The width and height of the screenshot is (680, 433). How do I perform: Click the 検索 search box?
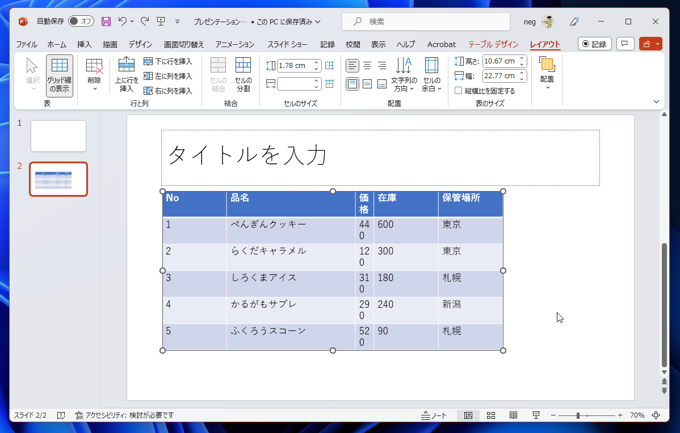(x=426, y=22)
